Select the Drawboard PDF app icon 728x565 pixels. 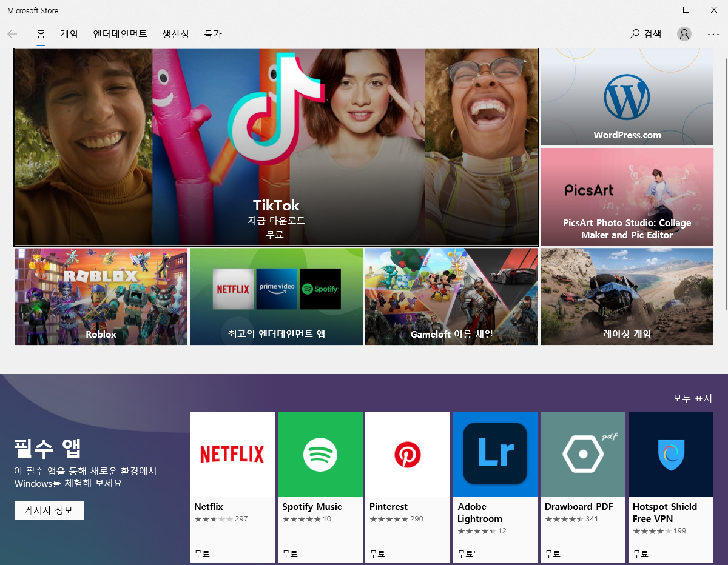click(583, 455)
